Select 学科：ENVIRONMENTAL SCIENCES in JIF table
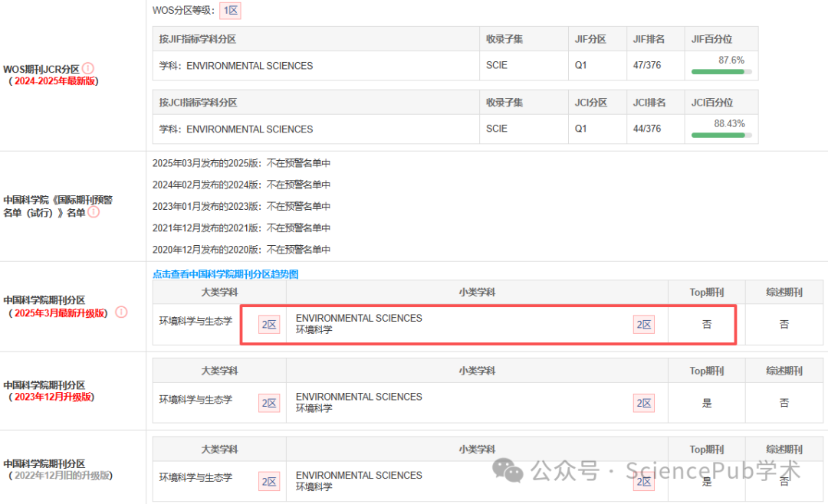Image resolution: width=828 pixels, height=504 pixels. (236, 66)
